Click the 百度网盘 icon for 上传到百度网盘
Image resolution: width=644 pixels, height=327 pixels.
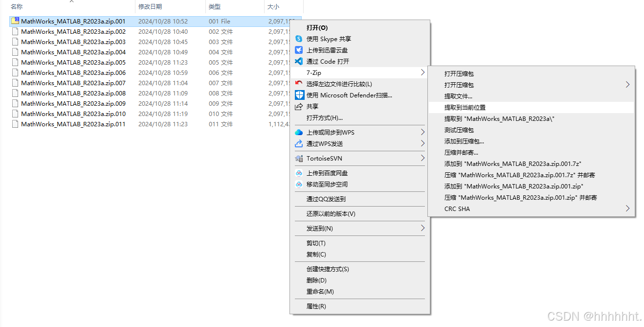pyautogui.click(x=299, y=173)
